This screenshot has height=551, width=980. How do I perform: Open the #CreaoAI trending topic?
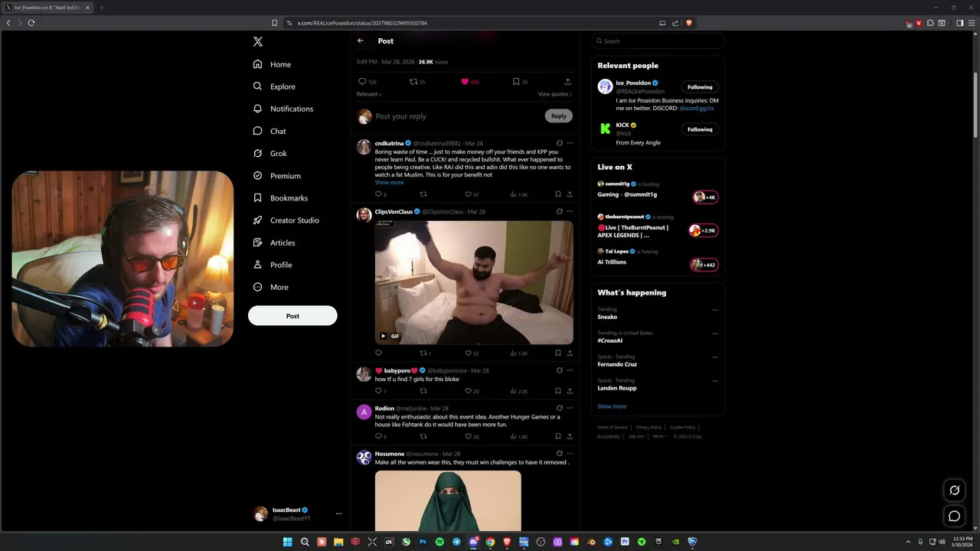[x=610, y=341]
